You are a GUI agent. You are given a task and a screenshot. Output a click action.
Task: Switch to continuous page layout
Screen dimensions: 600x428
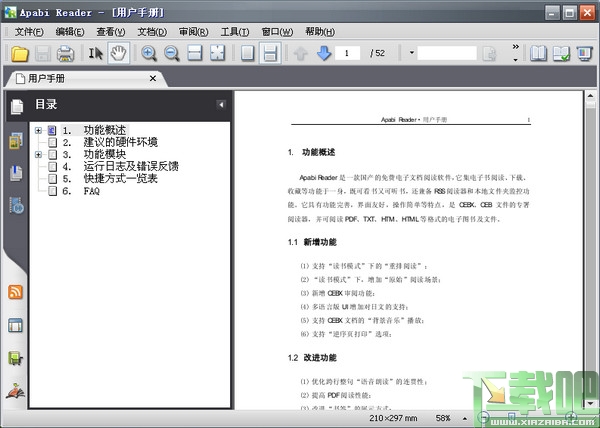(x=270, y=54)
